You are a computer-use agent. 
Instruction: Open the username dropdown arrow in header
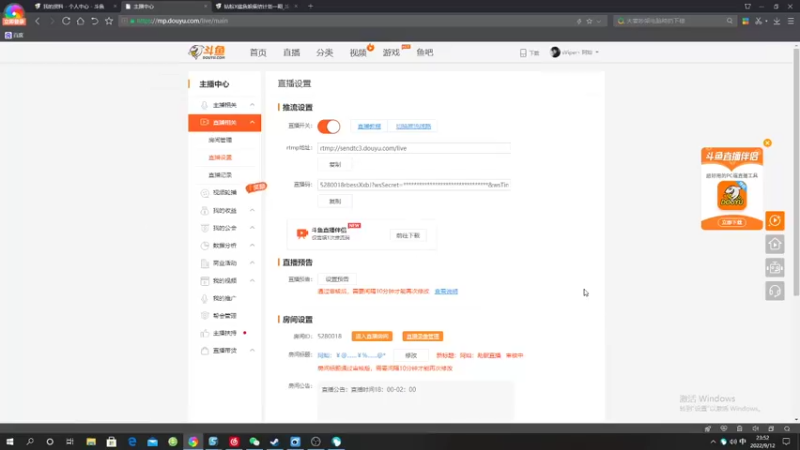tap(597, 52)
